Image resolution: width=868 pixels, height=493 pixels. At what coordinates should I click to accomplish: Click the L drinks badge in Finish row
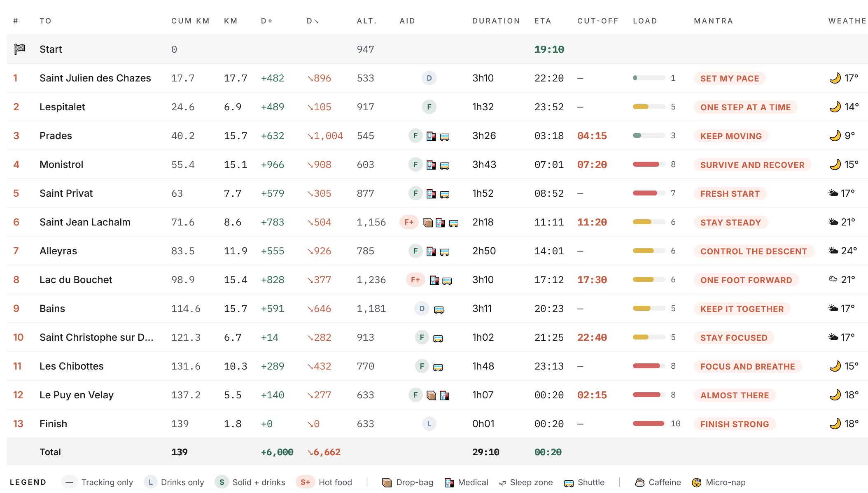point(429,424)
